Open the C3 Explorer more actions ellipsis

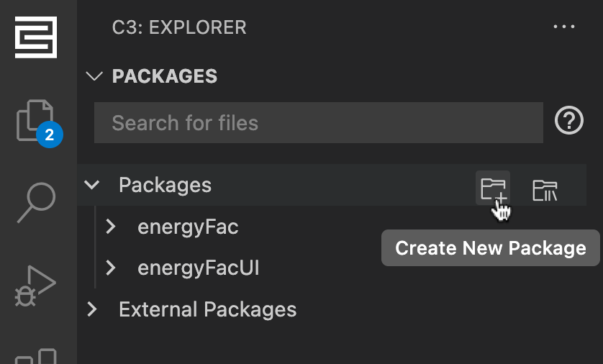click(x=566, y=27)
